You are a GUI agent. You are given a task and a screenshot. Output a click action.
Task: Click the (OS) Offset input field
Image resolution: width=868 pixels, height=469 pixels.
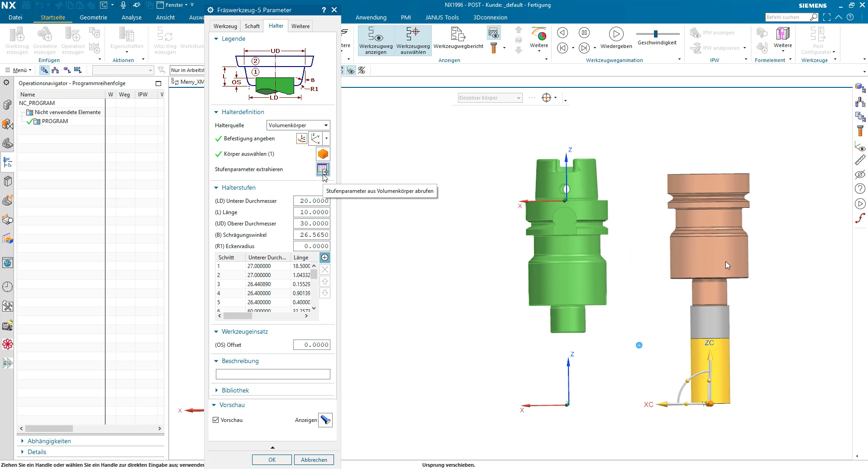coord(311,345)
